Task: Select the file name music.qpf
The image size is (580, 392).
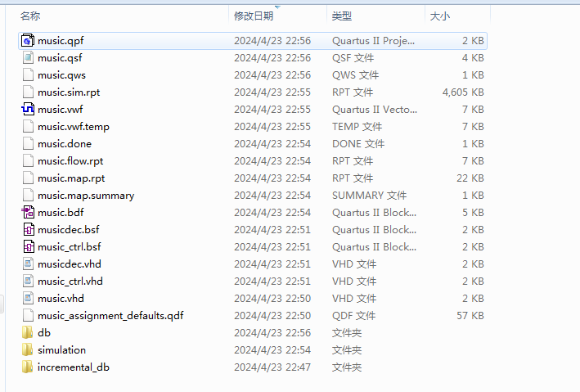Action: click(61, 41)
